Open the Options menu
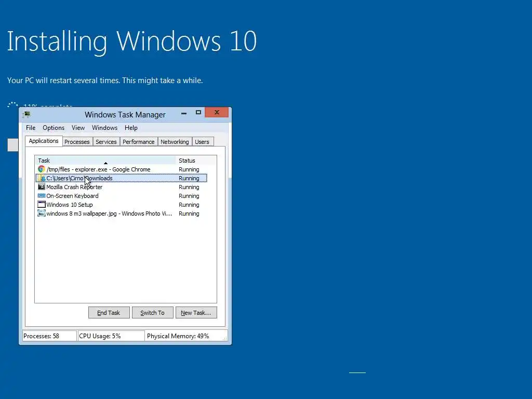Image resolution: width=532 pixels, height=399 pixels. (54, 128)
